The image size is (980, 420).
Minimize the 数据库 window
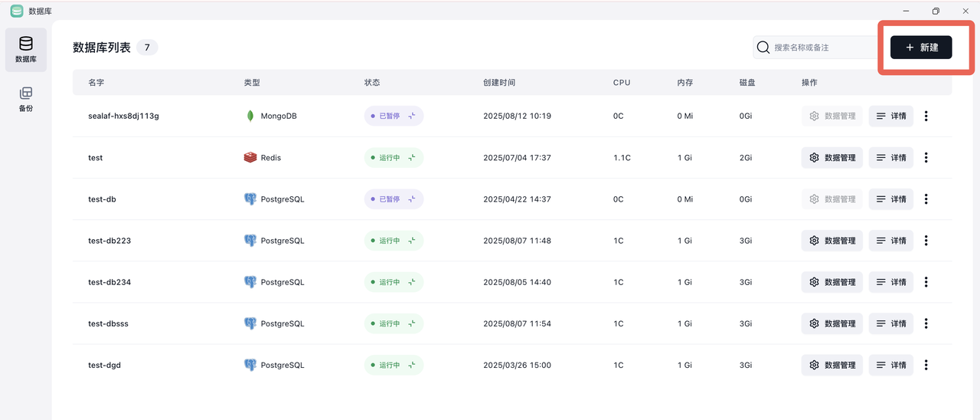[906, 11]
